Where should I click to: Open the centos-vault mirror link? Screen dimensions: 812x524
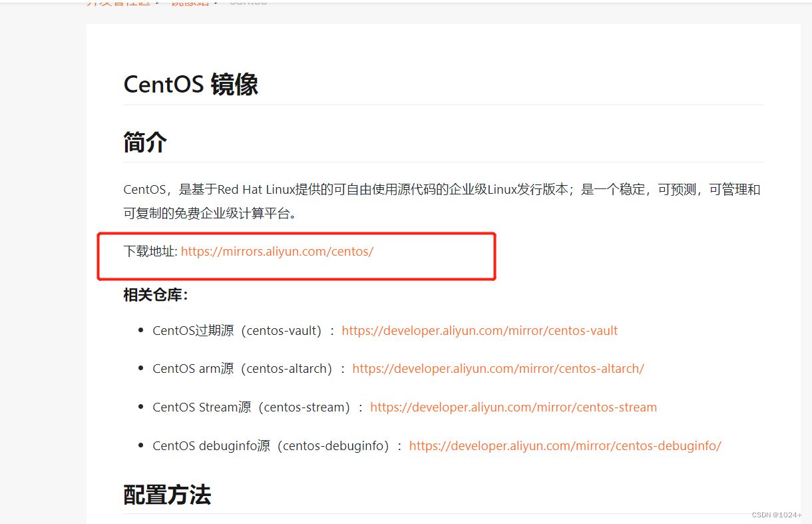click(480, 330)
